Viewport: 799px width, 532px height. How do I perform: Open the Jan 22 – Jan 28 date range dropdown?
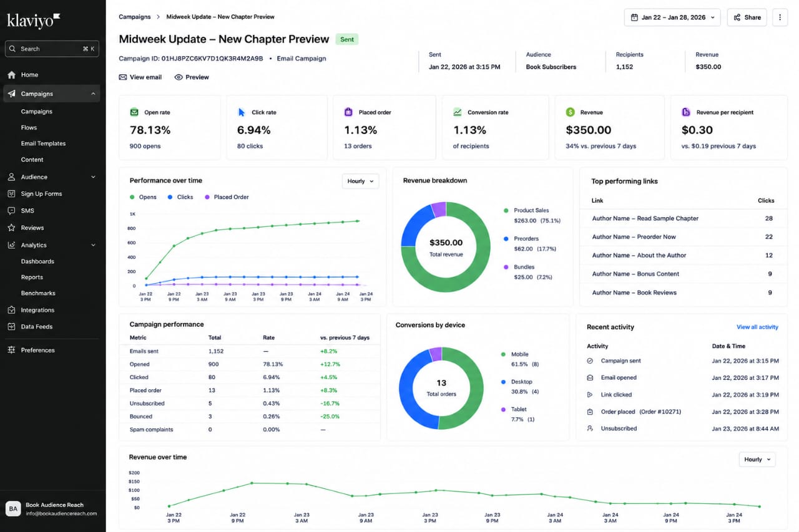click(x=672, y=17)
